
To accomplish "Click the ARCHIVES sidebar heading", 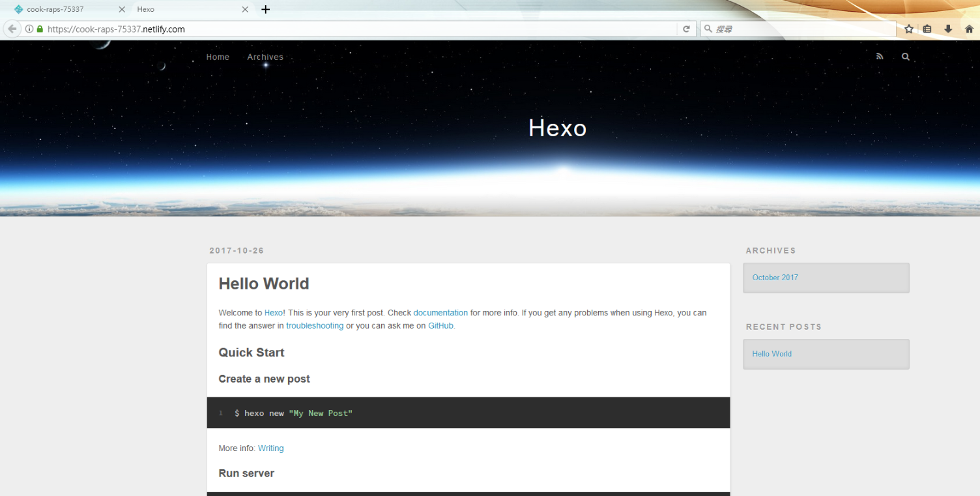I will coord(771,251).
